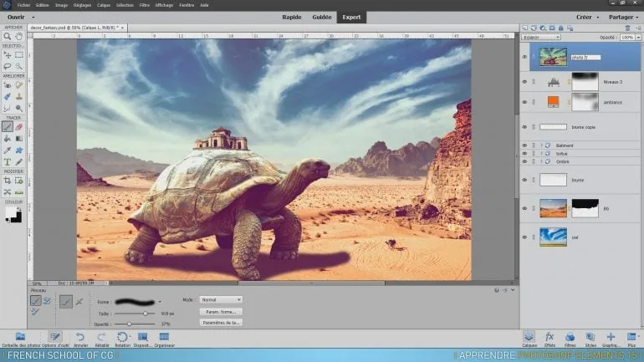Click the Ouvrir button

click(16, 18)
